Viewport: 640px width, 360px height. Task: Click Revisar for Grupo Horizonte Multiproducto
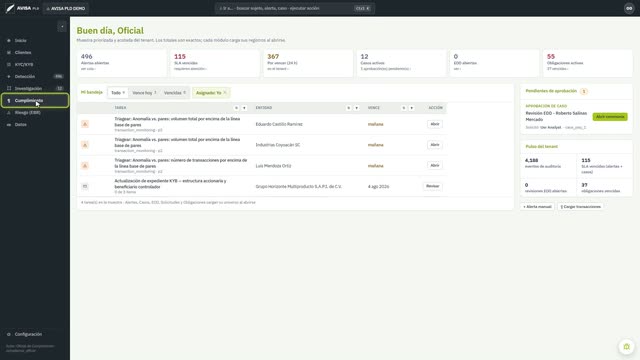pos(432,186)
